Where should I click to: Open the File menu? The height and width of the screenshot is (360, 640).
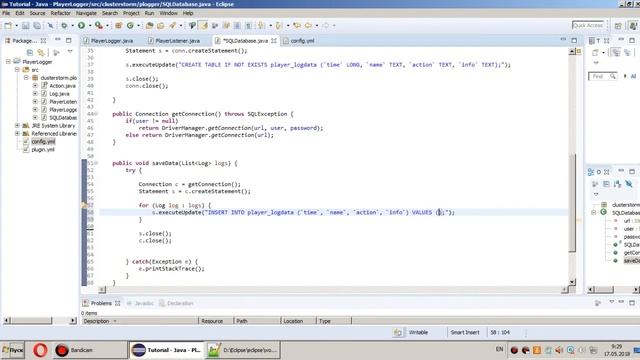(6, 13)
